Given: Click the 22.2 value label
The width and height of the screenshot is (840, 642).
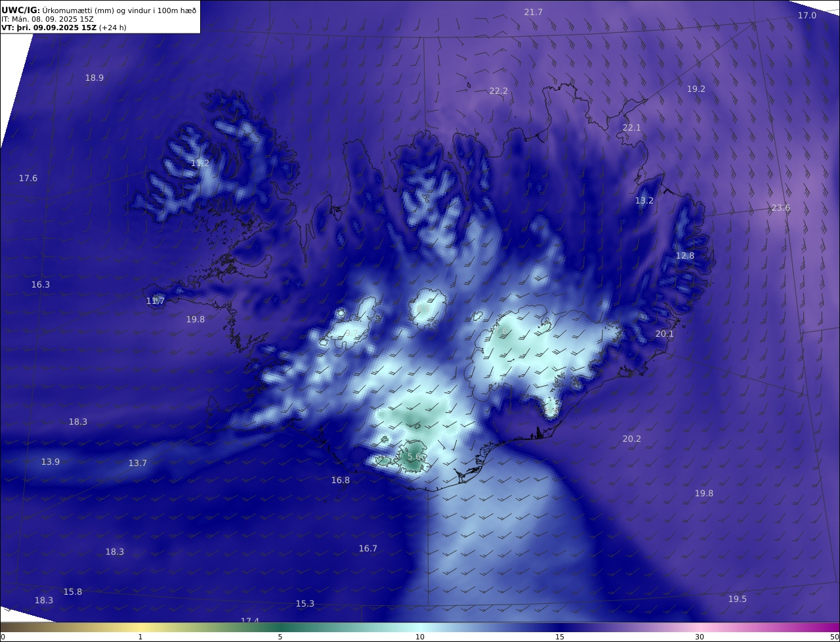Looking at the screenshot, I should pyautogui.click(x=499, y=91).
